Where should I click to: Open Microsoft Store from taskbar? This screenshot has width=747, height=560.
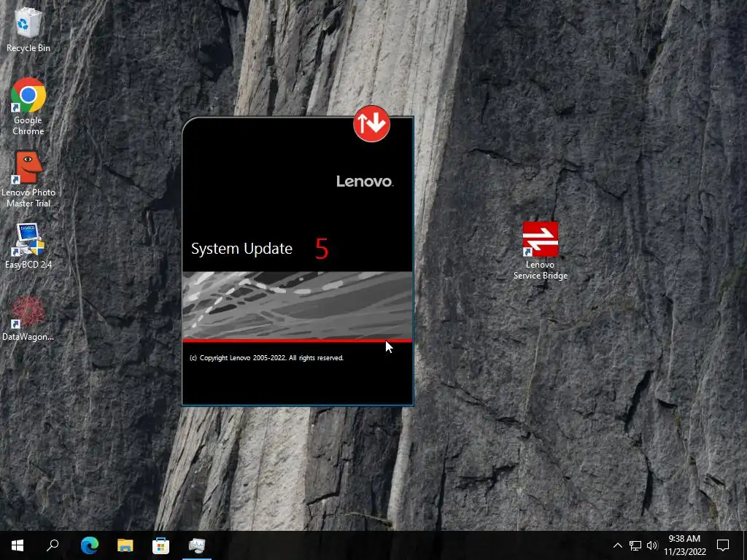tap(160, 545)
